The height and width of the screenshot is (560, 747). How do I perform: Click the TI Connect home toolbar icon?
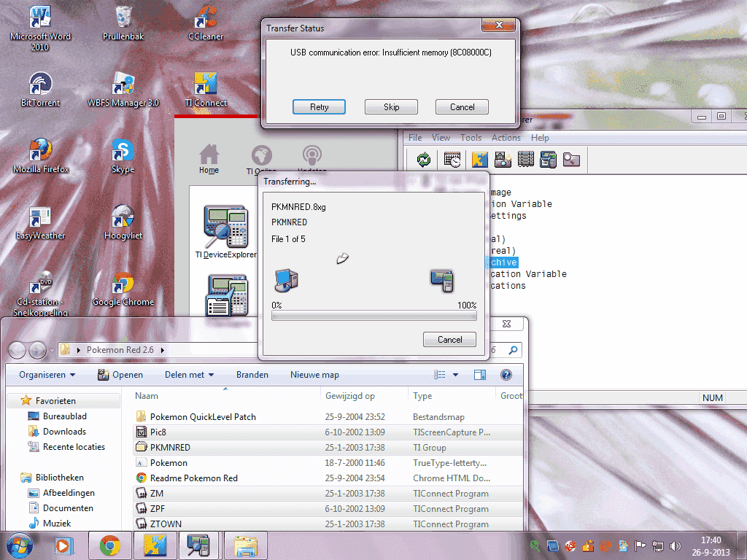point(480,160)
